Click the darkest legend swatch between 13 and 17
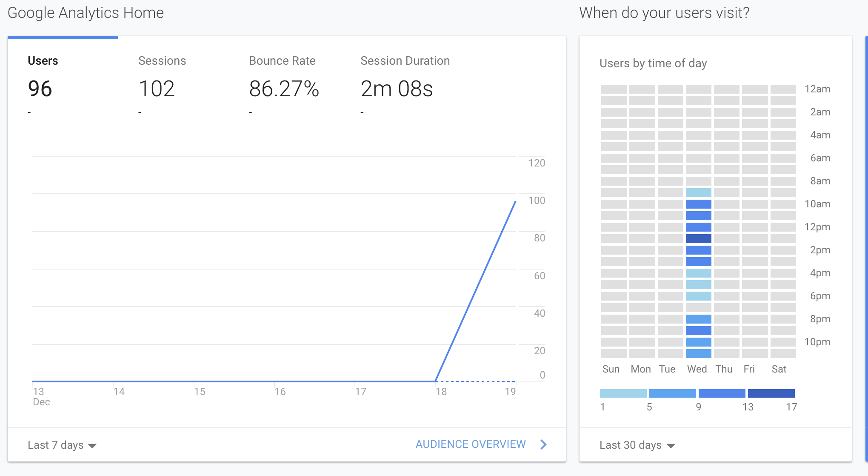The width and height of the screenshot is (868, 476). 771,393
